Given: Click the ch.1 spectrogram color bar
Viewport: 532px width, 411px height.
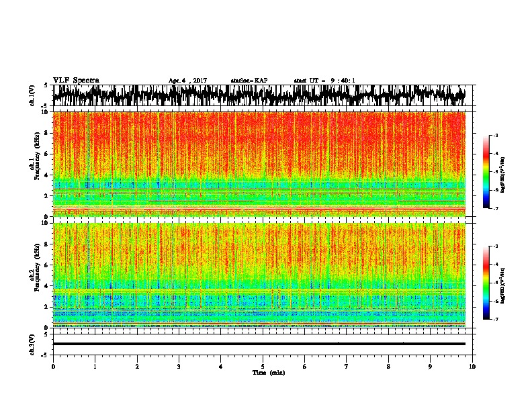Looking at the screenshot, I should [x=486, y=172].
